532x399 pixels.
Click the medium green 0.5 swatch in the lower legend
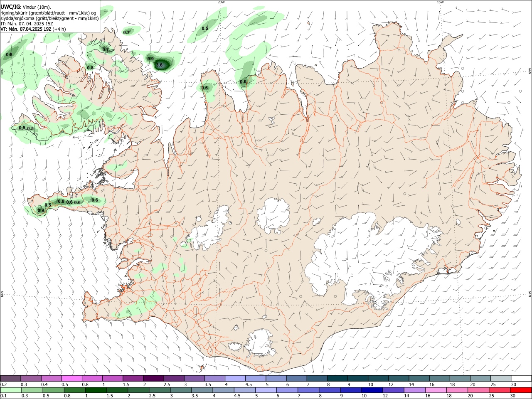[54, 390]
